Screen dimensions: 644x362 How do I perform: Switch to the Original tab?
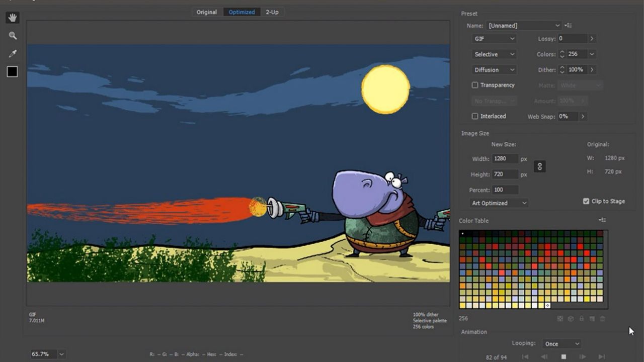(x=206, y=12)
